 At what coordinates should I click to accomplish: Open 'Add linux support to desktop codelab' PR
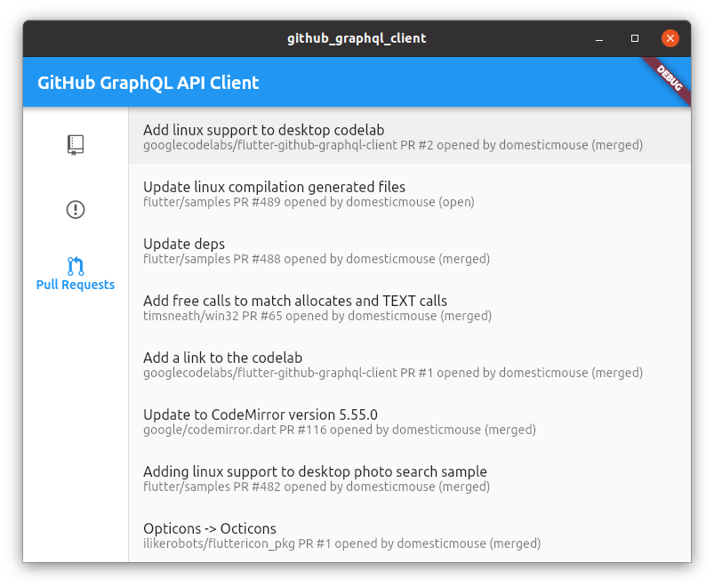tap(264, 130)
